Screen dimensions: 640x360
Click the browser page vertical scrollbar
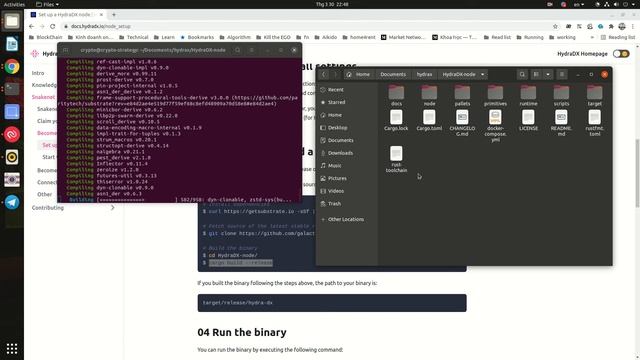[637, 173]
